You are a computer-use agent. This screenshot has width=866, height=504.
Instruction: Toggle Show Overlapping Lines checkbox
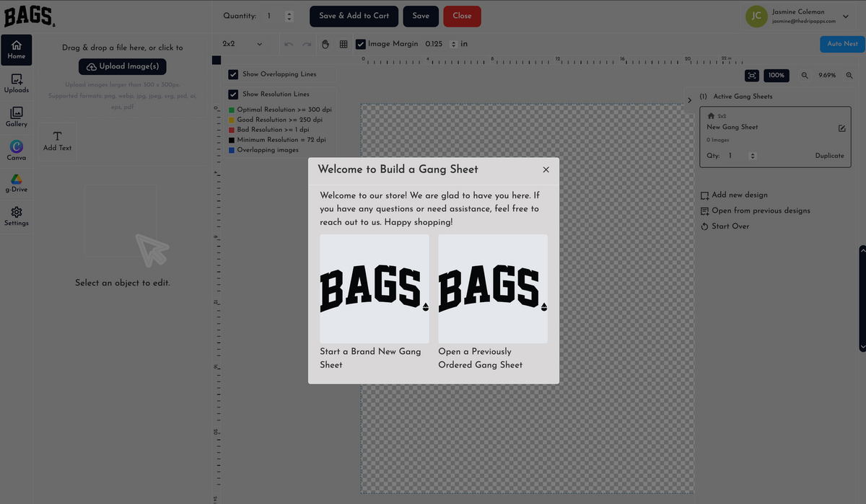tap(233, 74)
